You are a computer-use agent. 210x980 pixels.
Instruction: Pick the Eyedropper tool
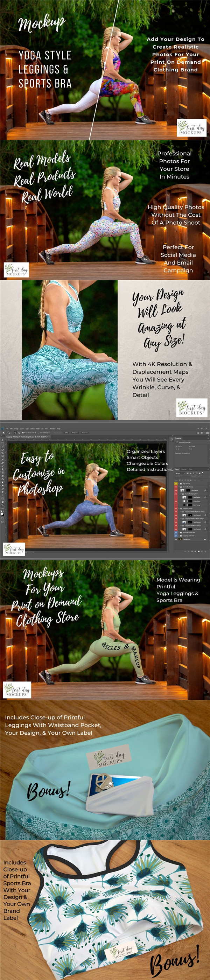pos(2,459)
